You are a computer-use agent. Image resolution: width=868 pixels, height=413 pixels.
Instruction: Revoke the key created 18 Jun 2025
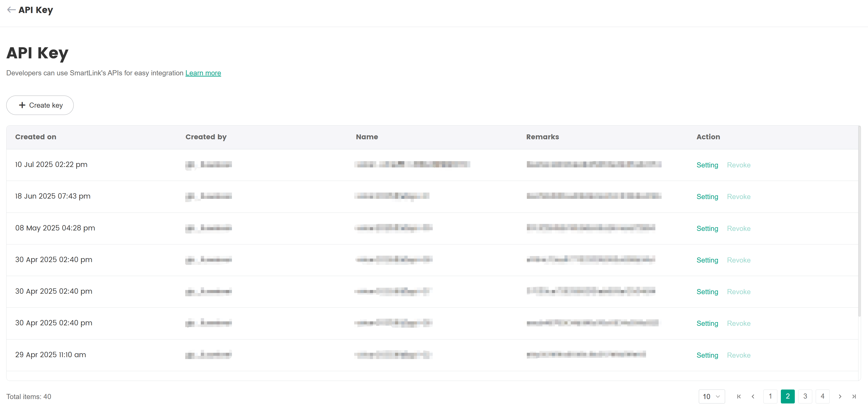[x=739, y=197]
